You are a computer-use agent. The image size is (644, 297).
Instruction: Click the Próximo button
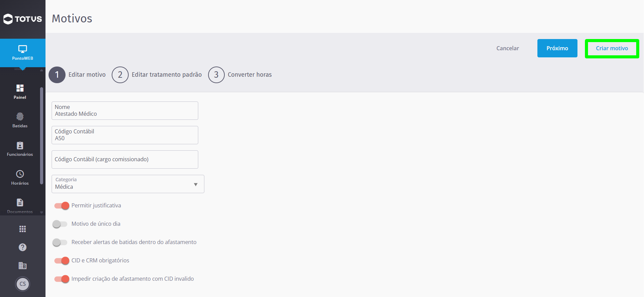click(557, 48)
